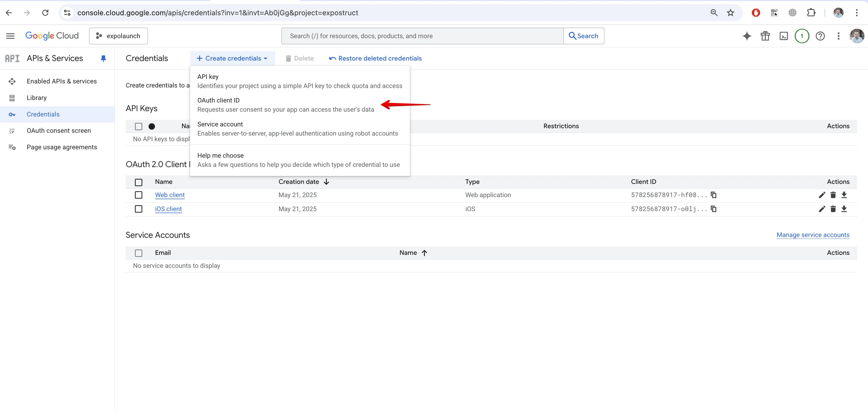Open the expolaunch project selector
Screen dimensions: 868x411
(x=118, y=36)
